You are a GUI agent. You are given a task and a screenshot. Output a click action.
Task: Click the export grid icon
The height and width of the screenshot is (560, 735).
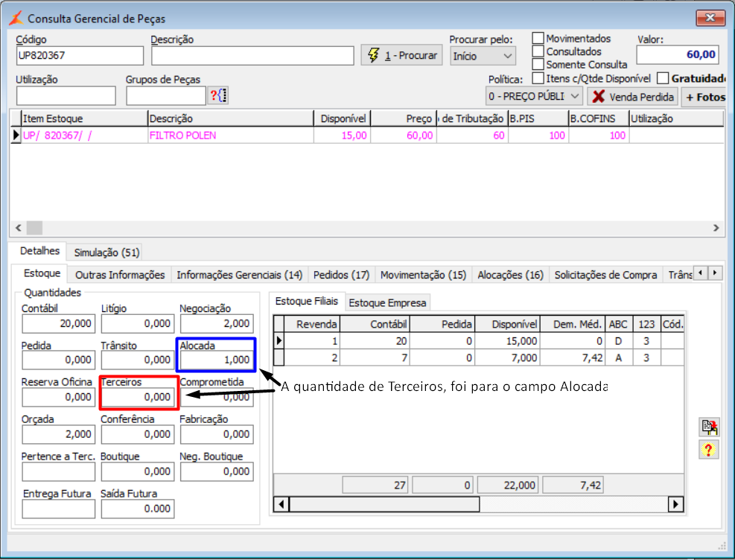709,427
